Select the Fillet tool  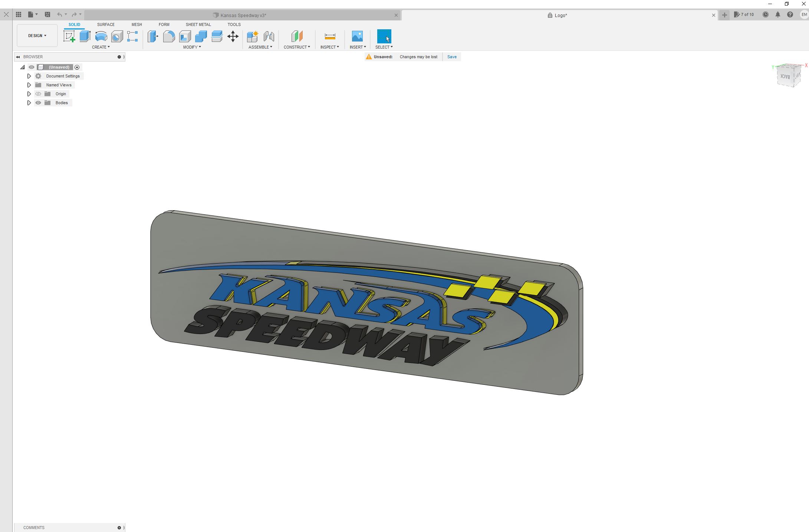pos(169,36)
